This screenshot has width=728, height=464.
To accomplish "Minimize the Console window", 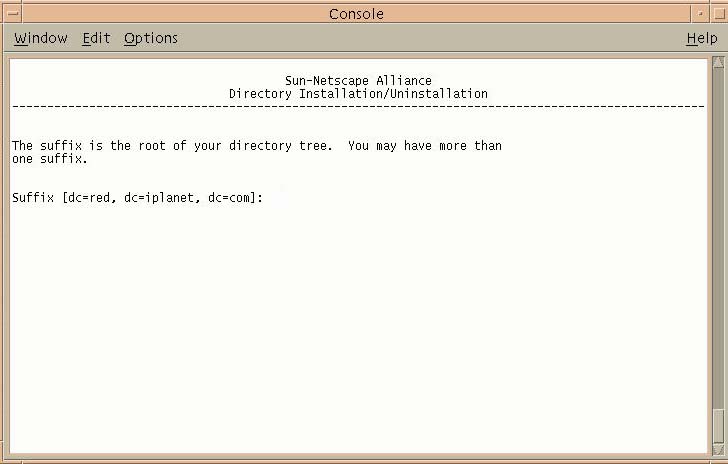I will coord(700,13).
